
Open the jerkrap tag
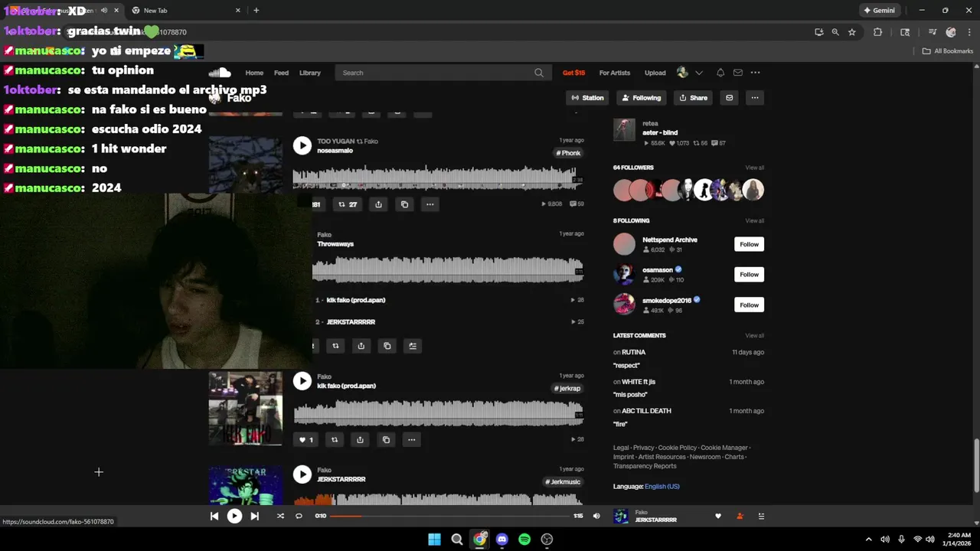568,389
